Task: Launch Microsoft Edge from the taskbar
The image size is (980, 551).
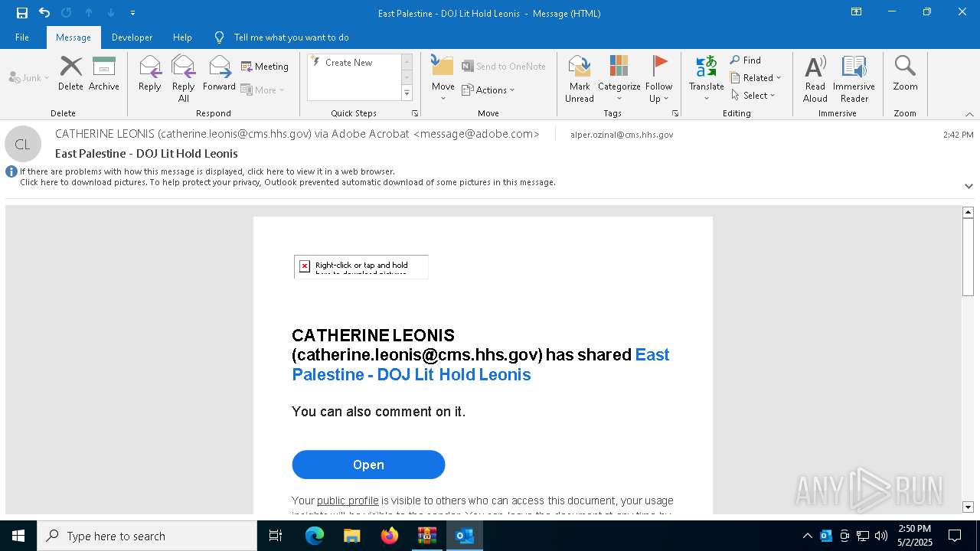Action: click(315, 536)
